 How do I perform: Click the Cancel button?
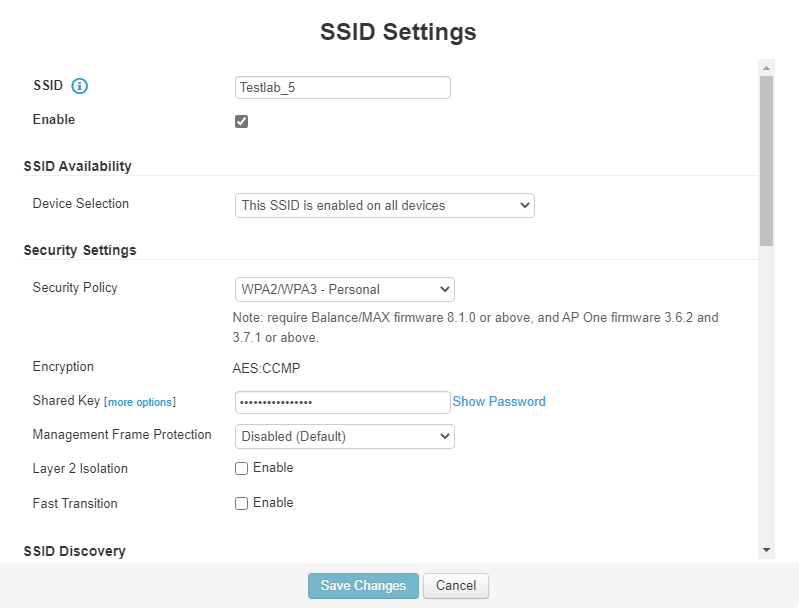(455, 585)
